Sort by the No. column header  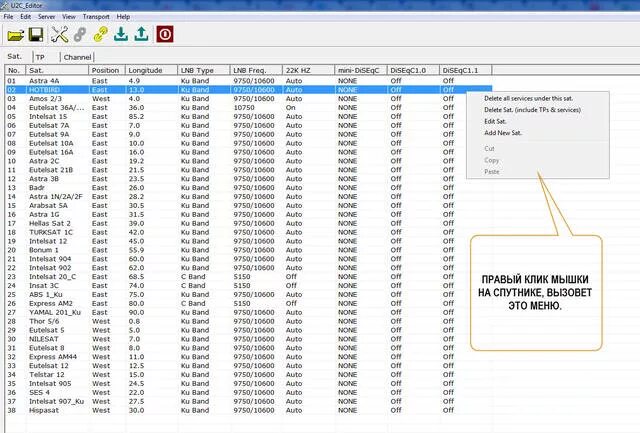pos(15,70)
